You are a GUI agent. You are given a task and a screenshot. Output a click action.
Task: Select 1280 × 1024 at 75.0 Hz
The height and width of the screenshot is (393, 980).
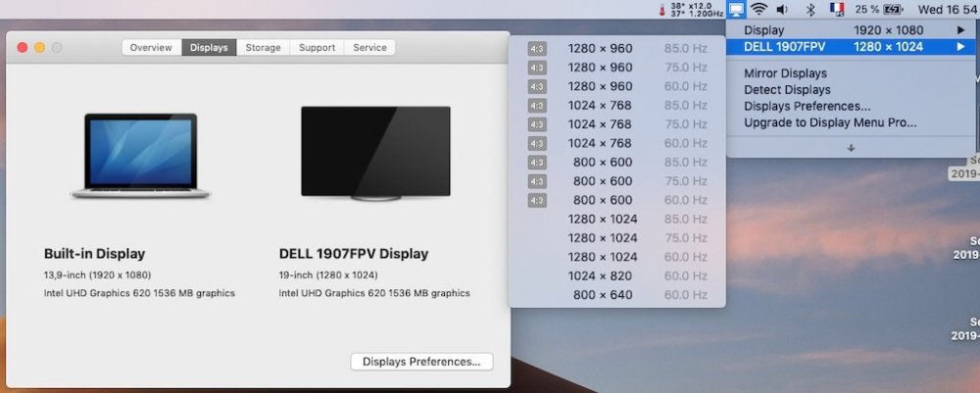(x=616, y=238)
